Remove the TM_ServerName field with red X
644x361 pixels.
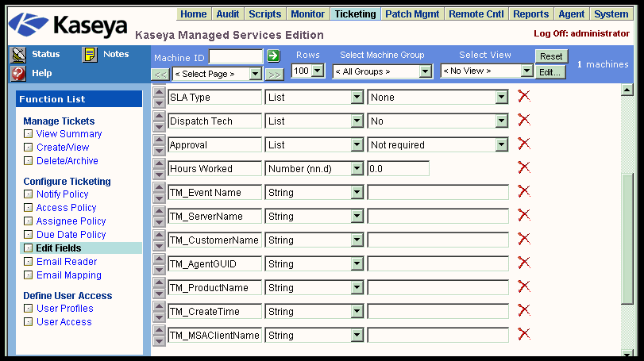point(524,216)
